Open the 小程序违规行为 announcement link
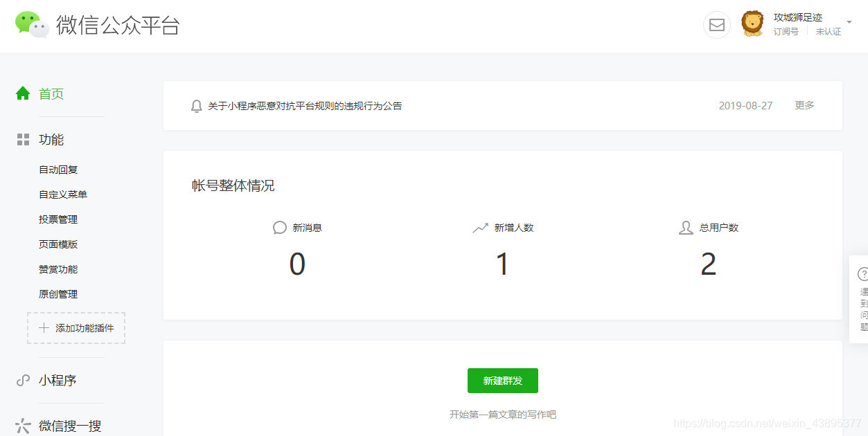 tap(305, 106)
